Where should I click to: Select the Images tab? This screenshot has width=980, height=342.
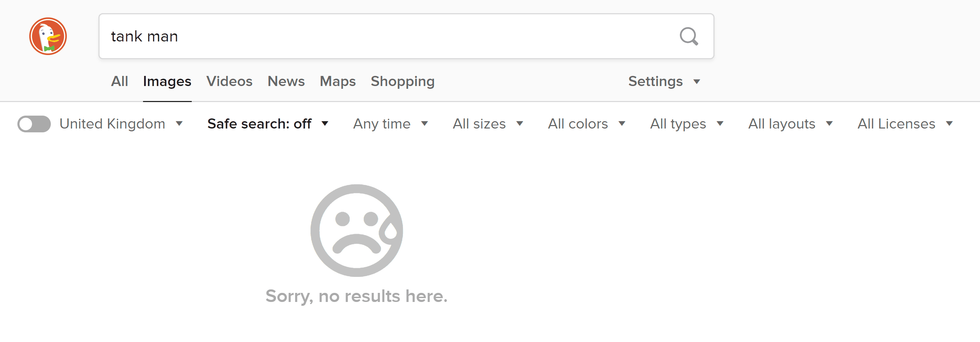tap(167, 81)
